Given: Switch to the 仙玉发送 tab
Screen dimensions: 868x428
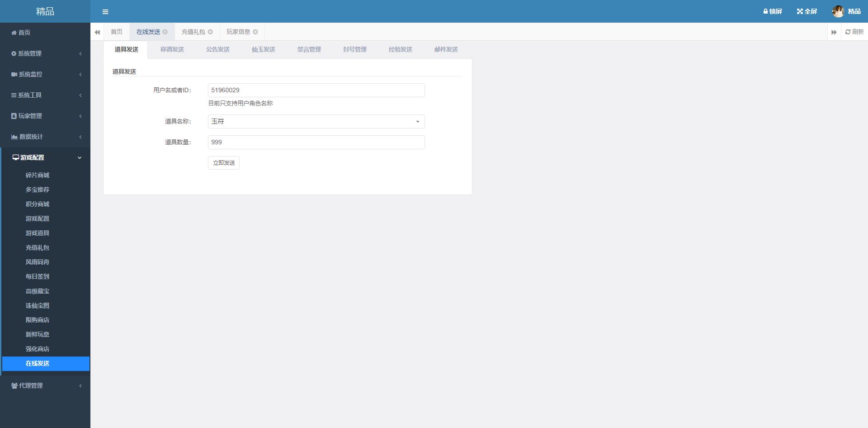Looking at the screenshot, I should click(263, 49).
